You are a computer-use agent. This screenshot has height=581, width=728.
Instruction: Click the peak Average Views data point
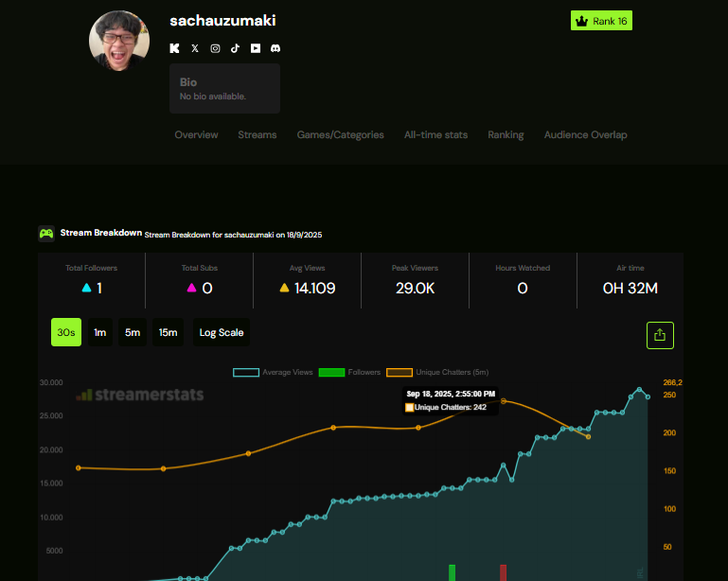[x=639, y=389]
